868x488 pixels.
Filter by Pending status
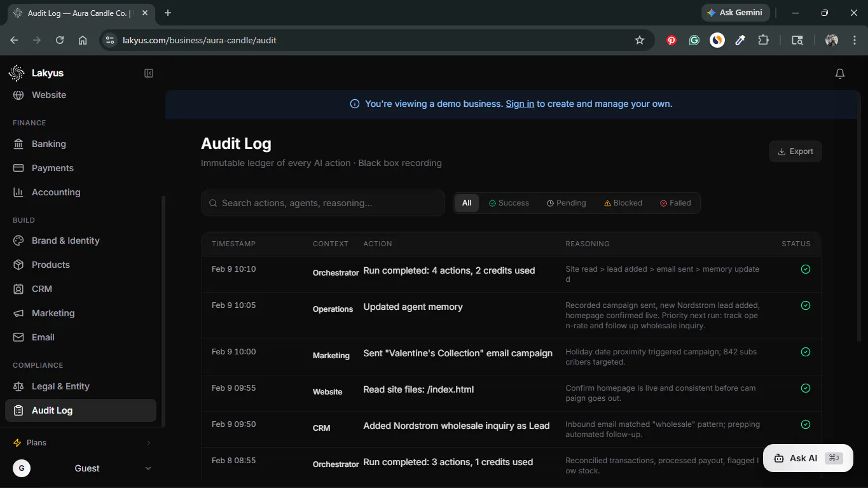pyautogui.click(x=567, y=203)
